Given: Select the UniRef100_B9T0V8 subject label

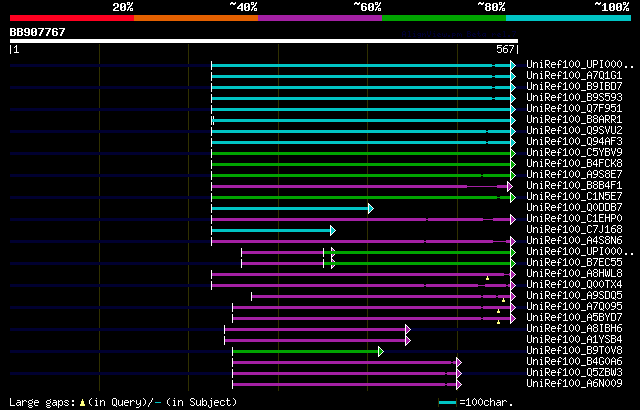Looking at the screenshot, I should click(x=574, y=351).
